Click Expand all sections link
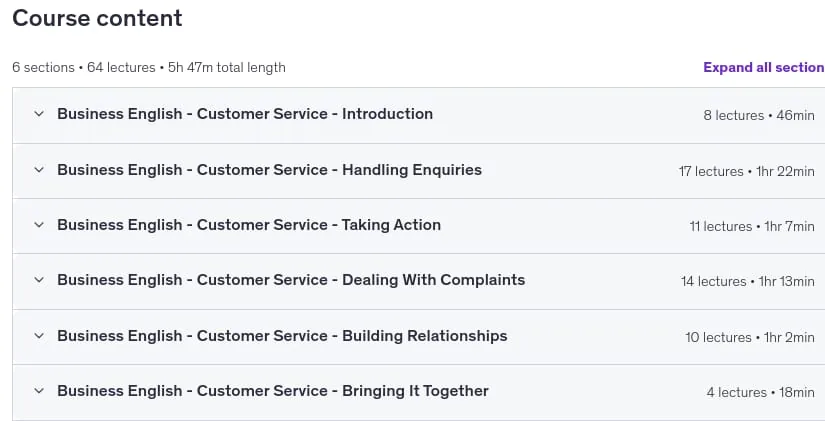The width and height of the screenshot is (825, 421). [x=764, y=67]
